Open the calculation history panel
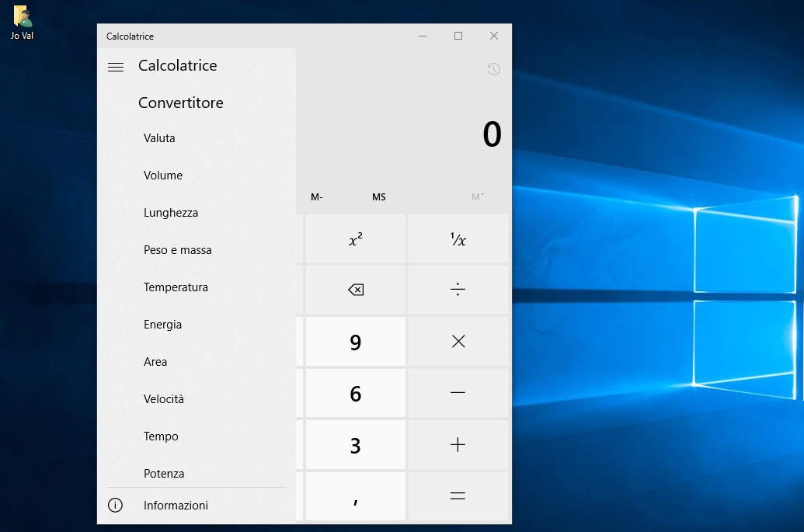 tap(493, 69)
